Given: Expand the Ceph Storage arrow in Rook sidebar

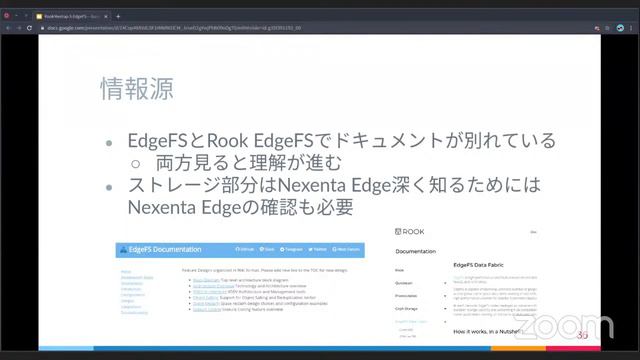Looking at the screenshot, I should coord(445,309).
